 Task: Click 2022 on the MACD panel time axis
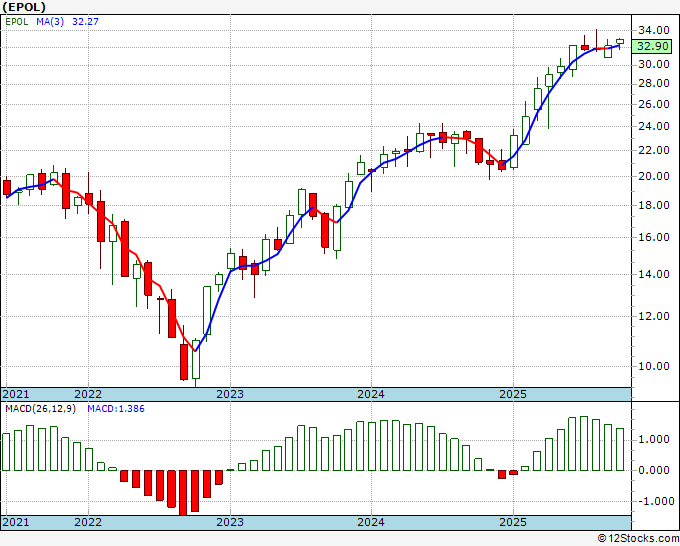point(88,522)
